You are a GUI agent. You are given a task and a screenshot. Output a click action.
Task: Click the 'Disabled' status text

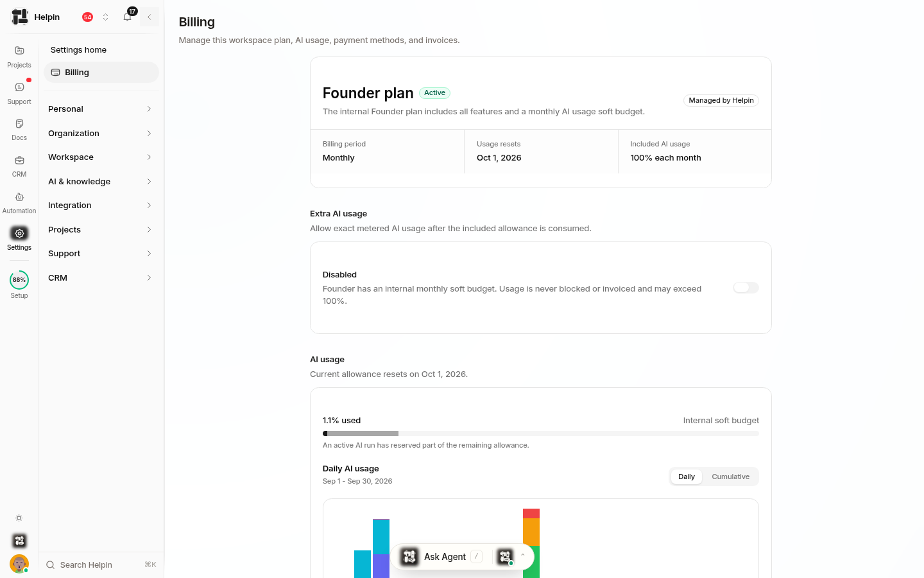click(x=339, y=275)
